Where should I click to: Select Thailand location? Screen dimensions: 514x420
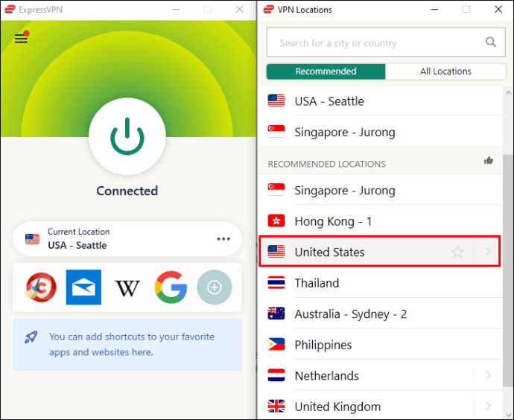380,283
